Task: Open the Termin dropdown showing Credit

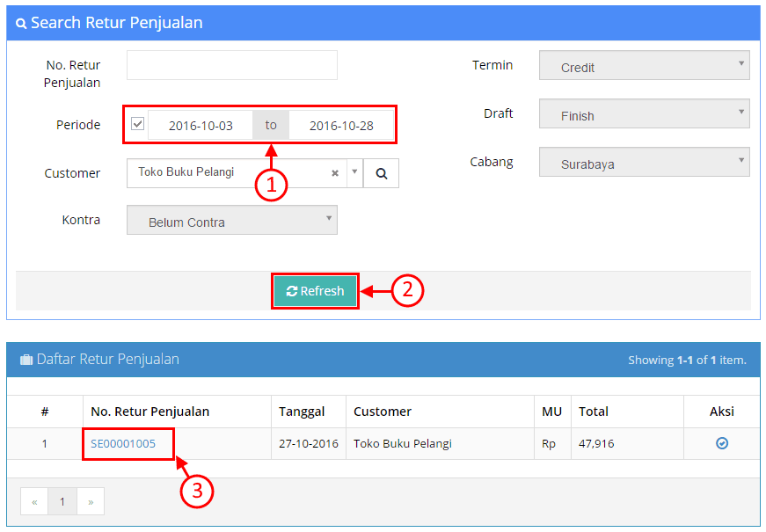Action: [644, 66]
